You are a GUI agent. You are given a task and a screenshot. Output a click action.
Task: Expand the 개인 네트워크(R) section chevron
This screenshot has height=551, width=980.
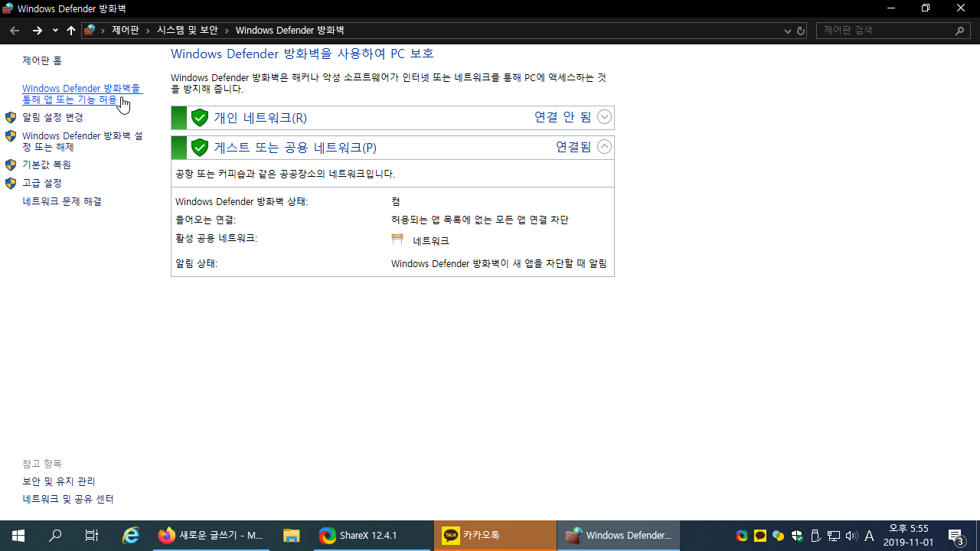click(604, 117)
